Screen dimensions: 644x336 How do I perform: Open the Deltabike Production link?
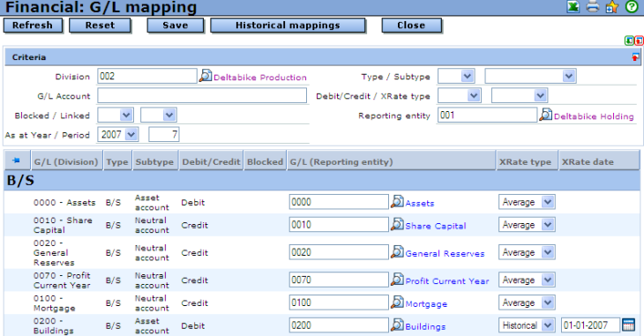click(260, 78)
